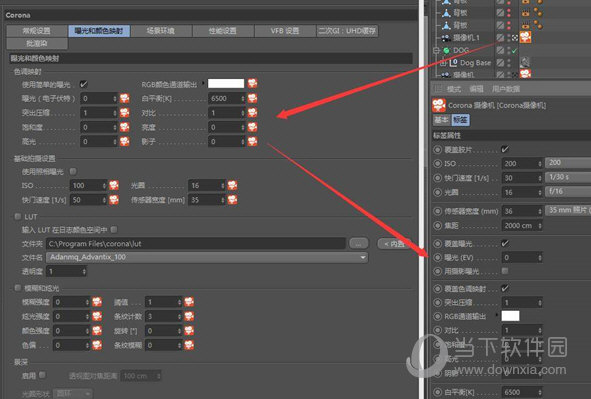The width and height of the screenshot is (591, 399).
Task: Select 标签 tab of Corona camera tag
Action: [460, 120]
